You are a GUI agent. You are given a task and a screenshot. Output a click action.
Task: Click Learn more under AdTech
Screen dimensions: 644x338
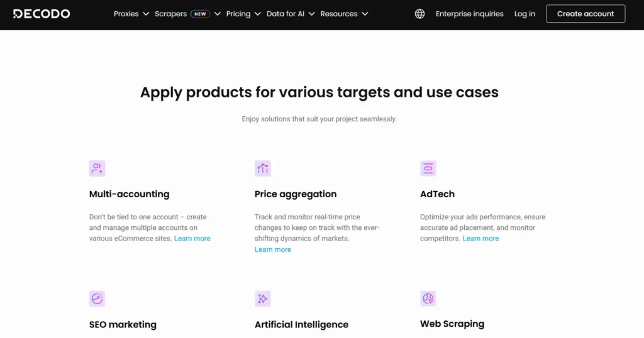[x=480, y=239]
